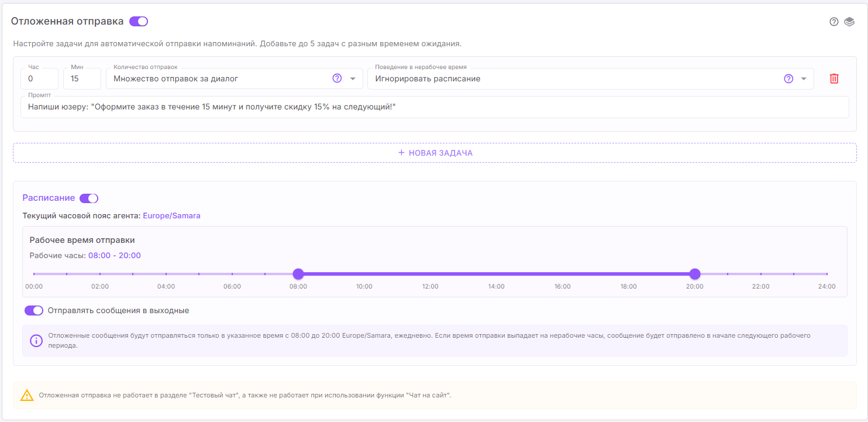Click the 12:00 mark on the time slider
Image resolution: width=868 pixels, height=422 pixels.
point(430,274)
